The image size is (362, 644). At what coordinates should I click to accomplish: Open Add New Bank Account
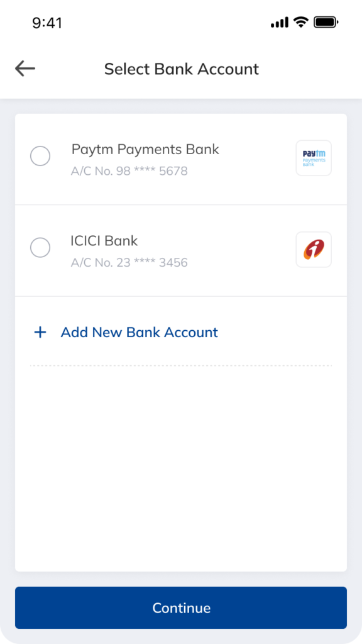[x=138, y=332]
